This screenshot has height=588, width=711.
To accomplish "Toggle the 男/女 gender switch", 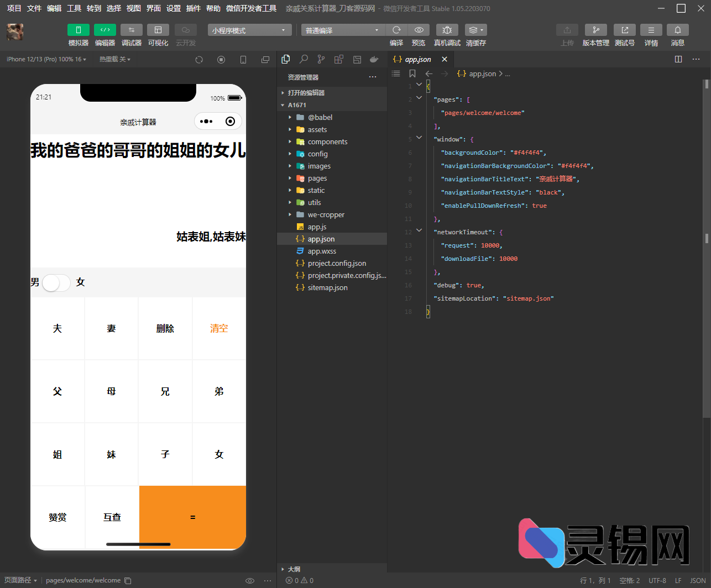I will click(x=55, y=282).
